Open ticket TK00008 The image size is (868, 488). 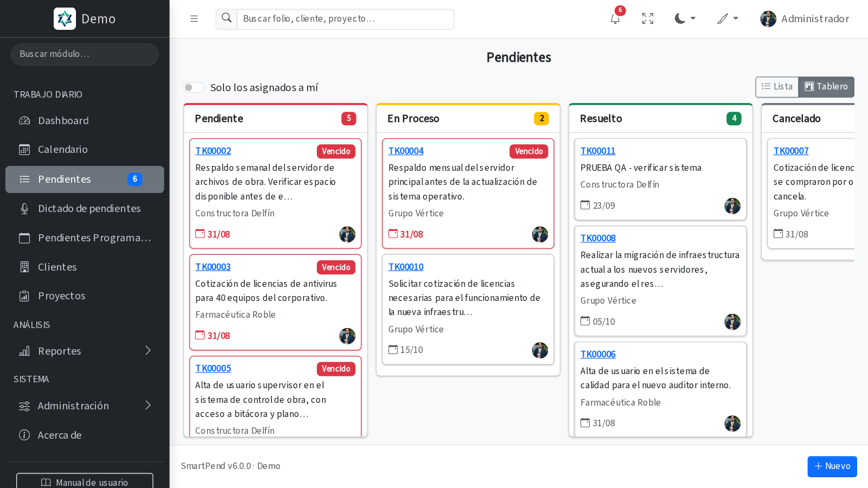(x=598, y=238)
